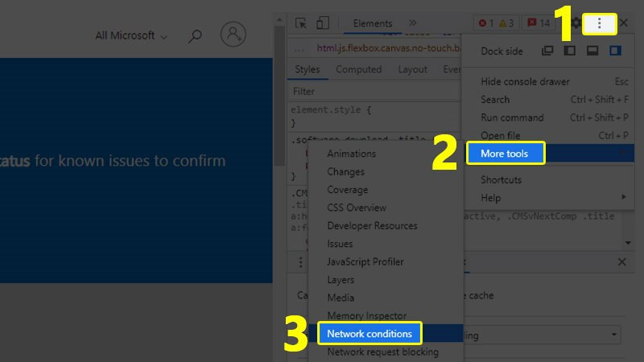Expand the All Microsoft dropdown
This screenshot has height=362, width=644.
131,35
